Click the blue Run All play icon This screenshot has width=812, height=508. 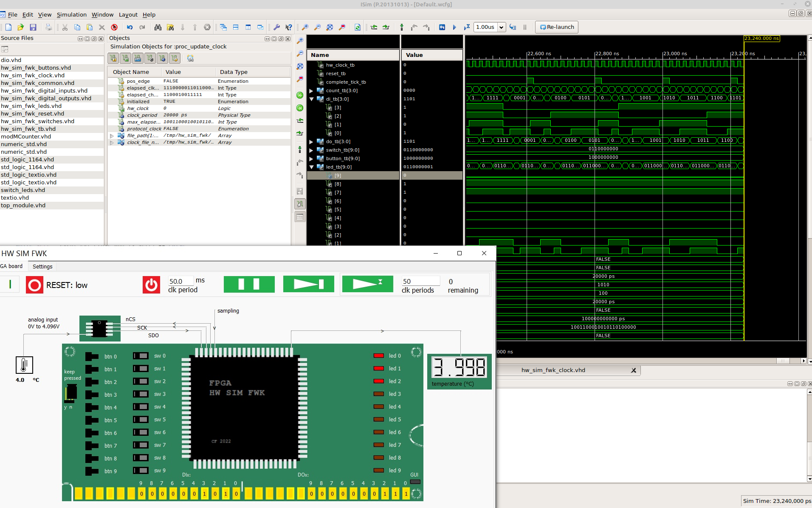pos(454,27)
